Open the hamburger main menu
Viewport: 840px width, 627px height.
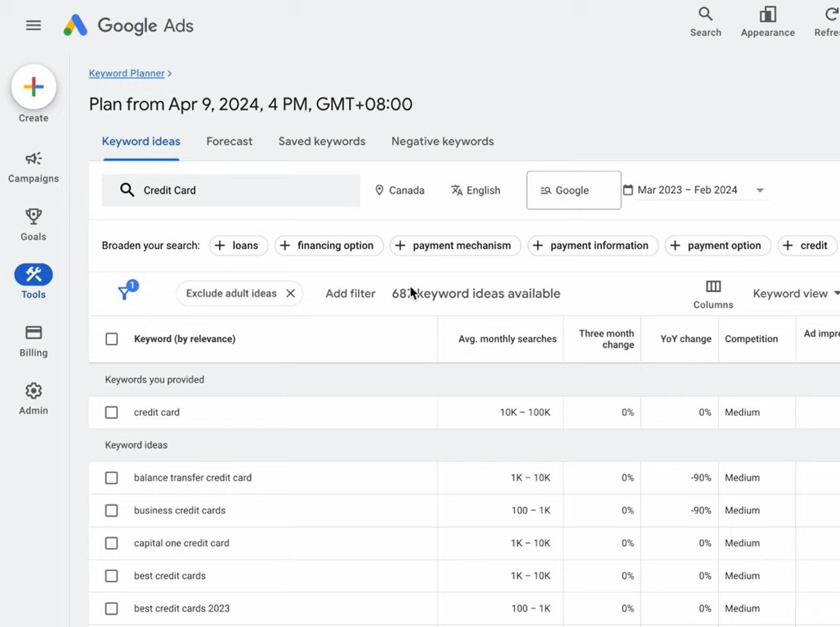point(33,25)
